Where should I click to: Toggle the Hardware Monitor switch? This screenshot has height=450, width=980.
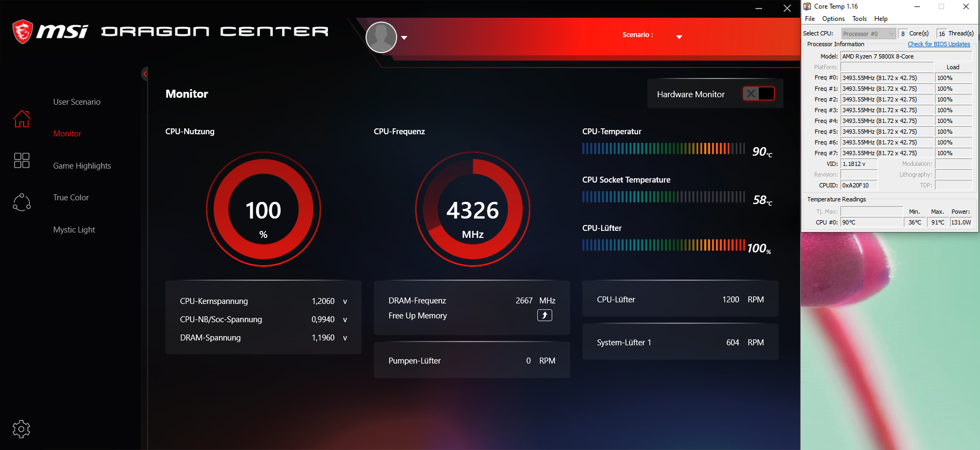point(758,93)
